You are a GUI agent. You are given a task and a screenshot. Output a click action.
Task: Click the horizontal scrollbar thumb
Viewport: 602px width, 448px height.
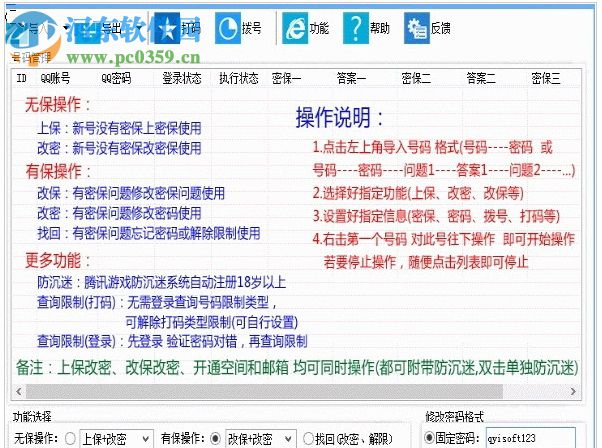[x=264, y=392]
